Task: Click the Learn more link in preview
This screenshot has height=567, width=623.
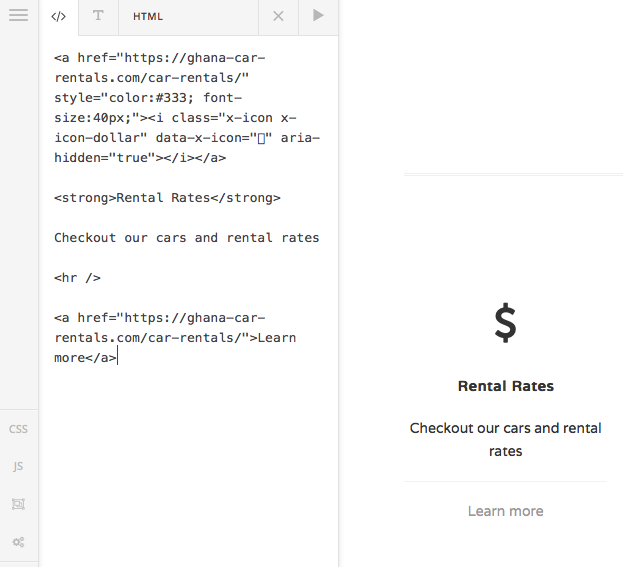Action: point(505,511)
